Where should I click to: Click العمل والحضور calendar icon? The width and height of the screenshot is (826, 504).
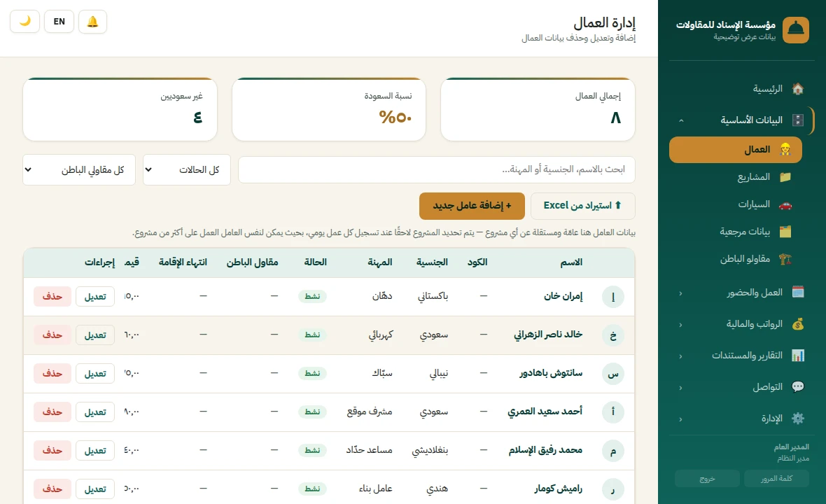797,293
